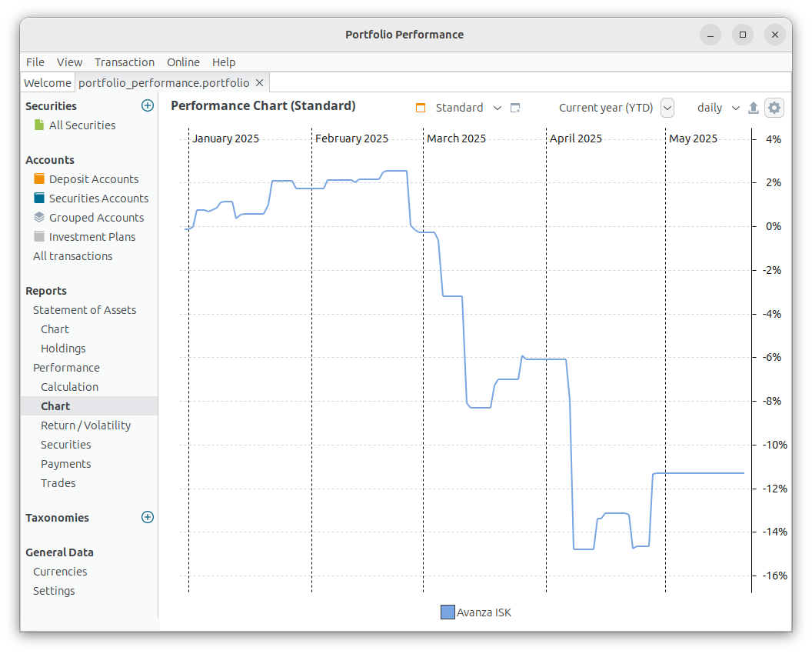
Task: Open chart configuration gear settings
Action: click(x=774, y=108)
